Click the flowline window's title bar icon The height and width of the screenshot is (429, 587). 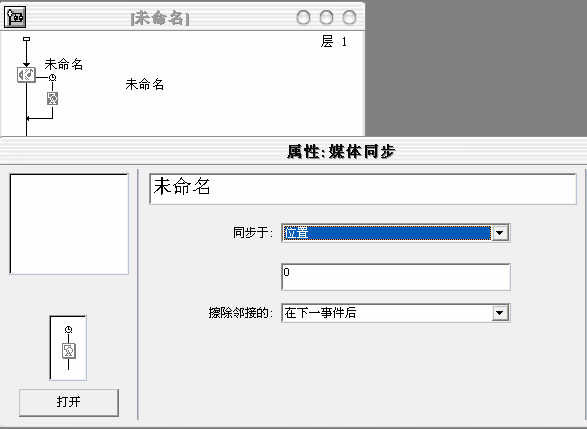(x=15, y=17)
